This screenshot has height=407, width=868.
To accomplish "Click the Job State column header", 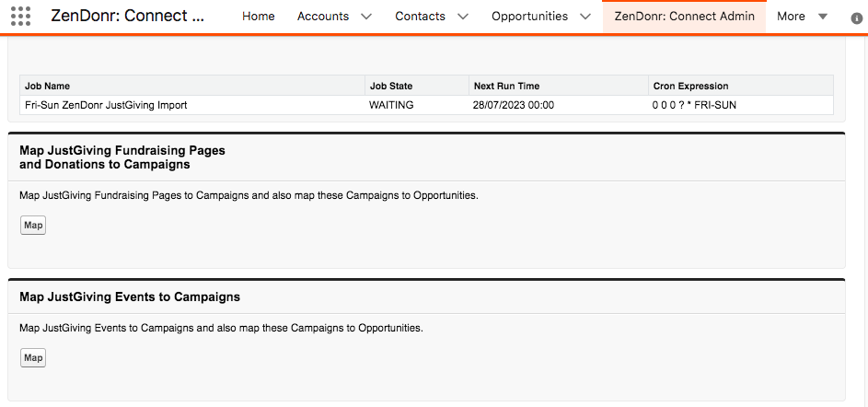I will coord(417,86).
